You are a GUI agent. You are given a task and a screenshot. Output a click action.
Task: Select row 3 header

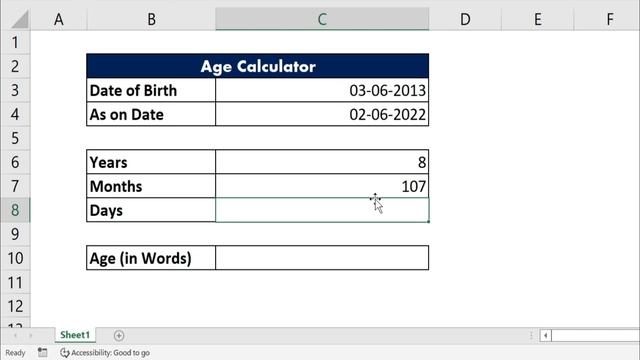[x=15, y=90]
